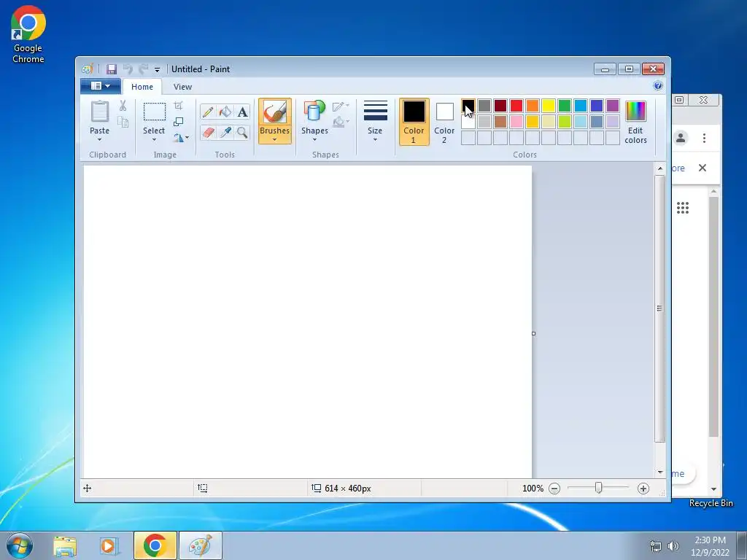Expand the Brushes dropdown arrow

(x=275, y=140)
